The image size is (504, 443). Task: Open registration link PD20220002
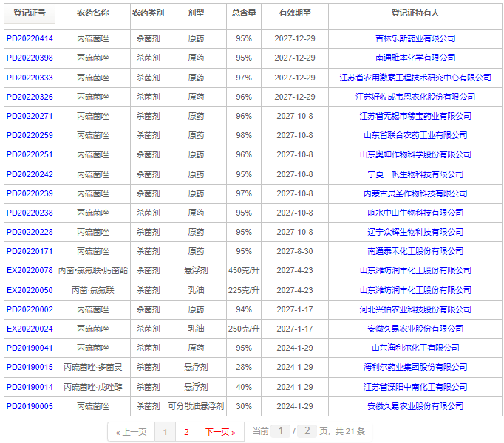coord(30,309)
